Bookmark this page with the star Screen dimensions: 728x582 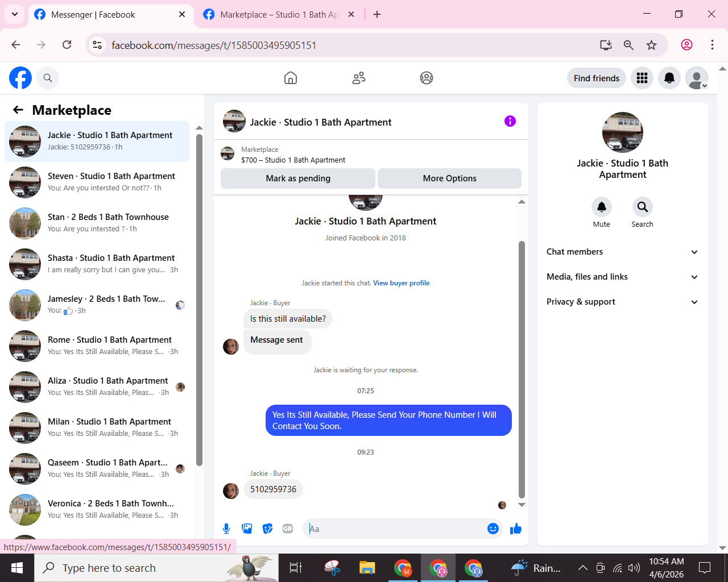pos(652,45)
